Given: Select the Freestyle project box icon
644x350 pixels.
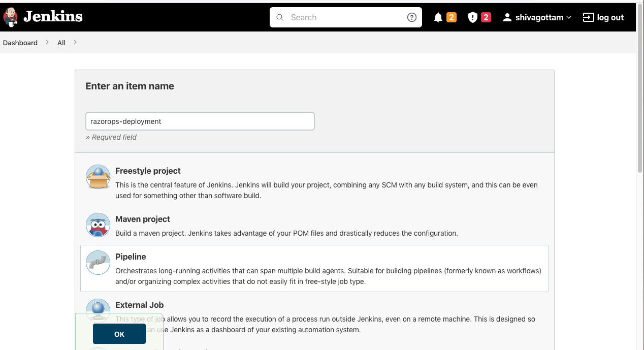Looking at the screenshot, I should point(98,177).
